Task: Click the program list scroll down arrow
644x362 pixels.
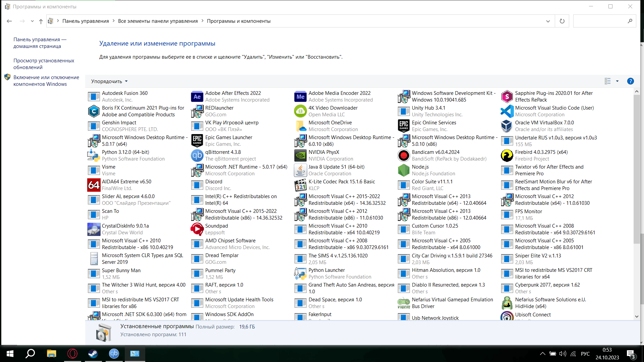Action: point(636,316)
